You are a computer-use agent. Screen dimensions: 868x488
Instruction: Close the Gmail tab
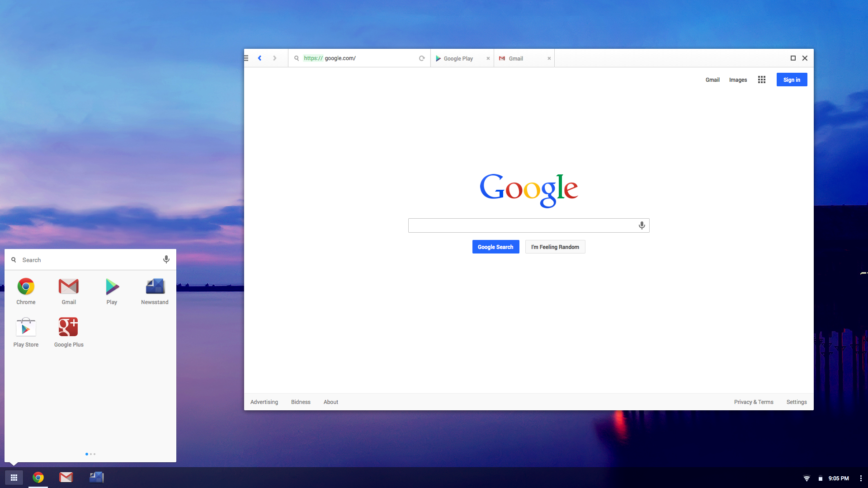(549, 58)
